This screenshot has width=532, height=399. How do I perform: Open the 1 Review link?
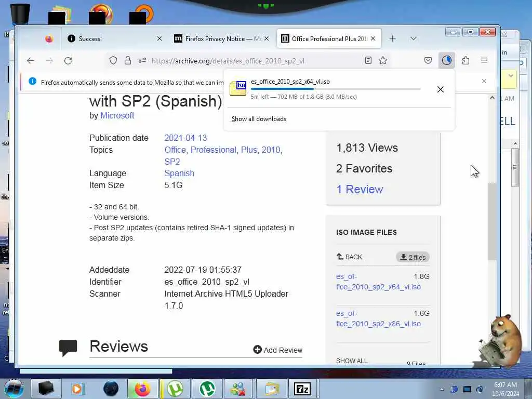tap(360, 189)
